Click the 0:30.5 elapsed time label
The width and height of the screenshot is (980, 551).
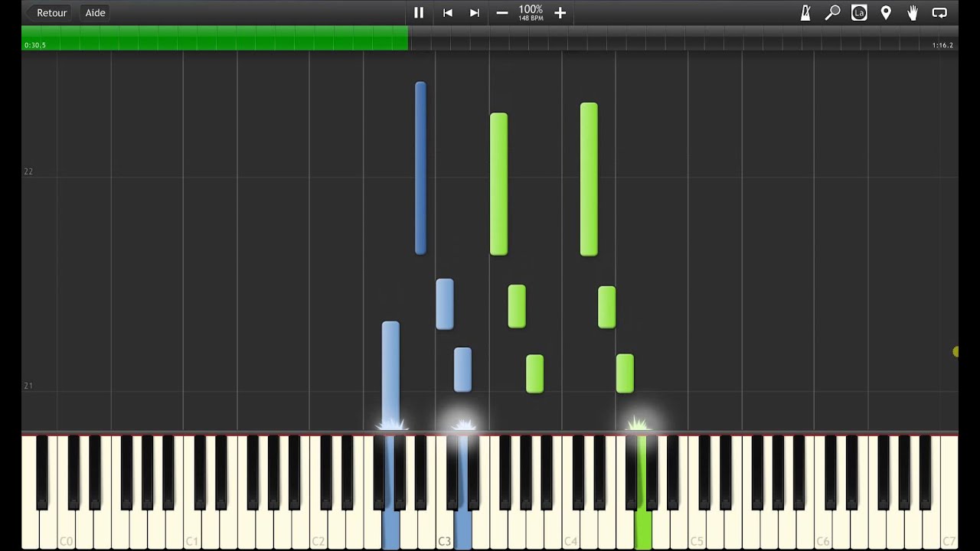click(x=35, y=45)
